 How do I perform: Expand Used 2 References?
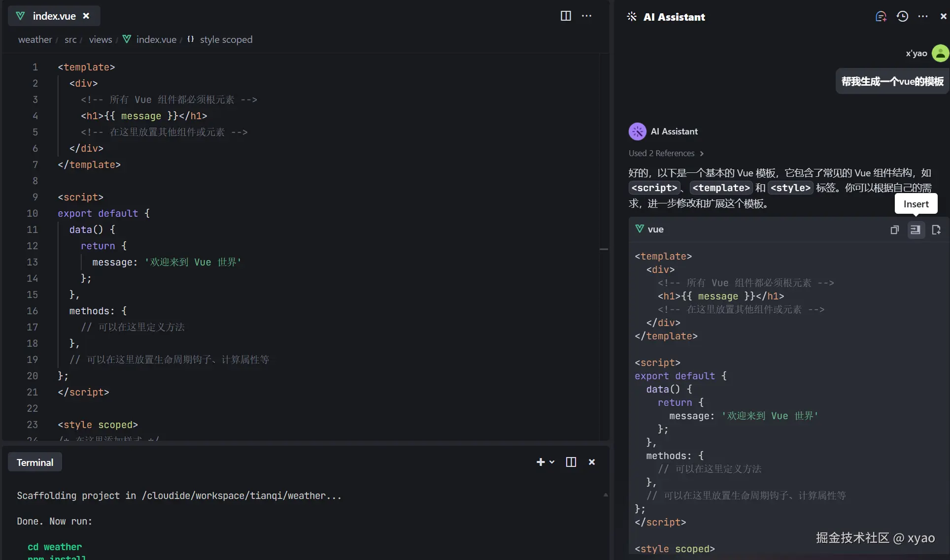click(x=666, y=153)
